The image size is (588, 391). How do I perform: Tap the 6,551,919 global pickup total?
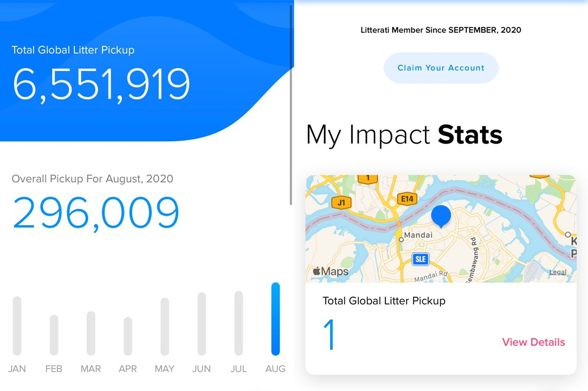tap(101, 84)
